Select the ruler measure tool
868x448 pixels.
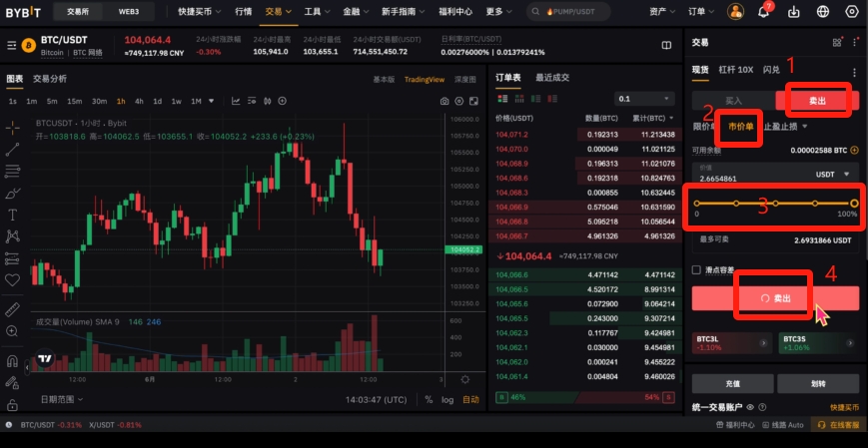(12, 309)
